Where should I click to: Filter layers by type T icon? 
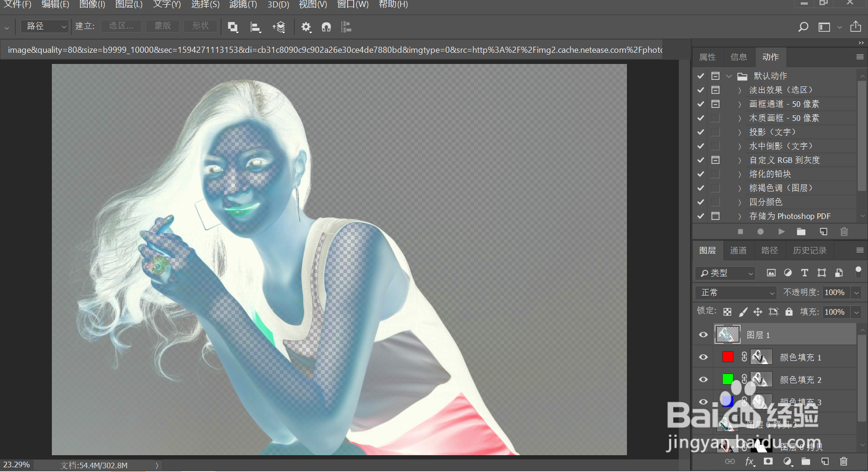804,273
